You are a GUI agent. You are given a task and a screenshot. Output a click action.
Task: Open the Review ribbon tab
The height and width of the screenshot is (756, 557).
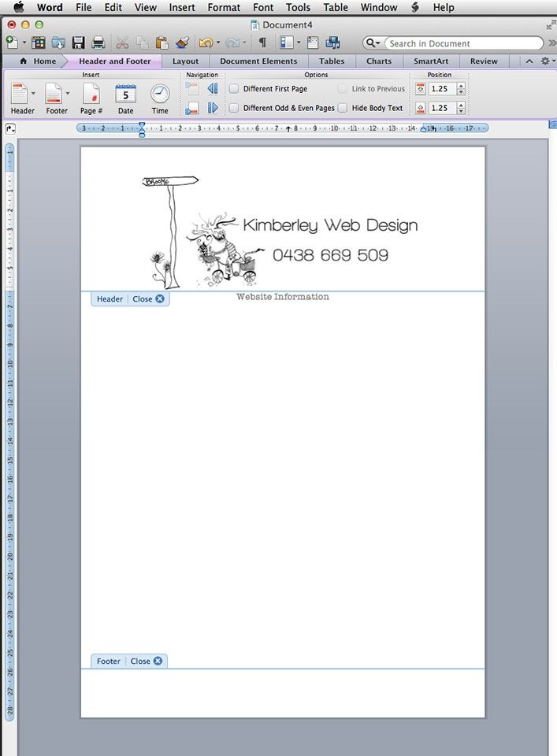(484, 61)
